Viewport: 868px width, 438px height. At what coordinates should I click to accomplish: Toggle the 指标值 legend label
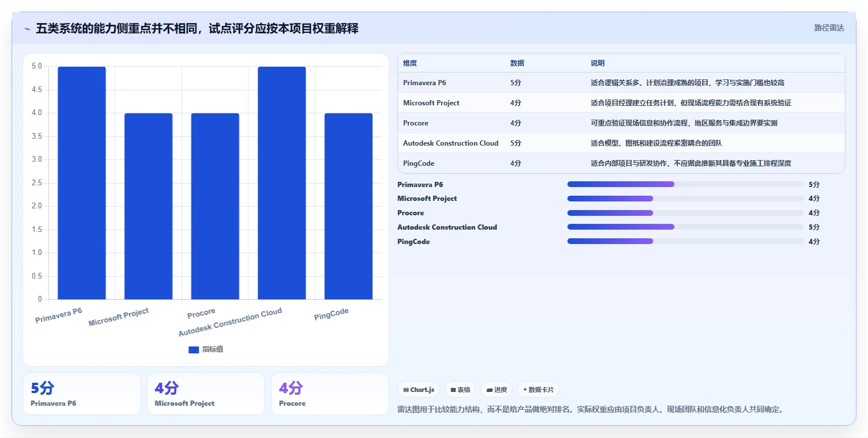213,350
